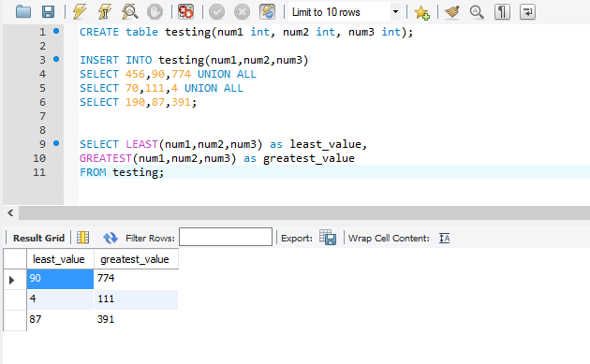Toggle invisible characters pilcrow icon

coord(502,12)
